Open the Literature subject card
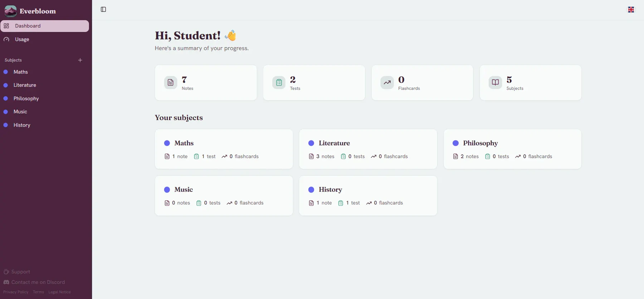The height and width of the screenshot is (299, 644). pos(368,149)
